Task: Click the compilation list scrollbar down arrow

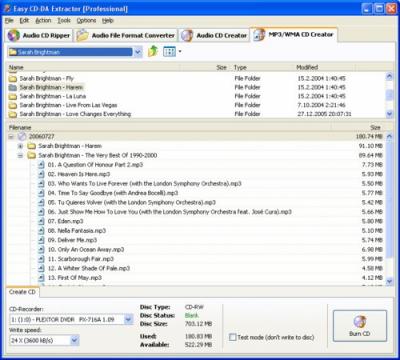Action: (389, 282)
